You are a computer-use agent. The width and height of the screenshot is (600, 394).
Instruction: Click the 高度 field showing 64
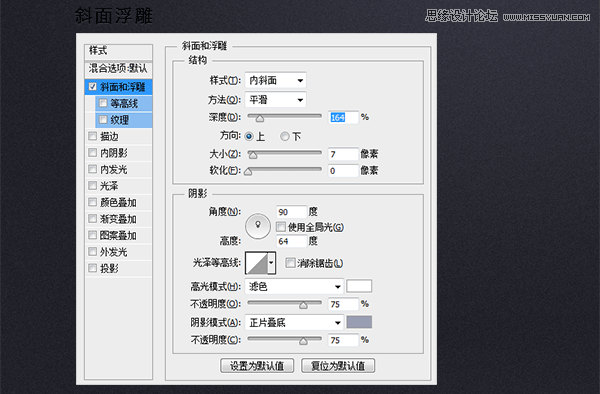click(292, 241)
